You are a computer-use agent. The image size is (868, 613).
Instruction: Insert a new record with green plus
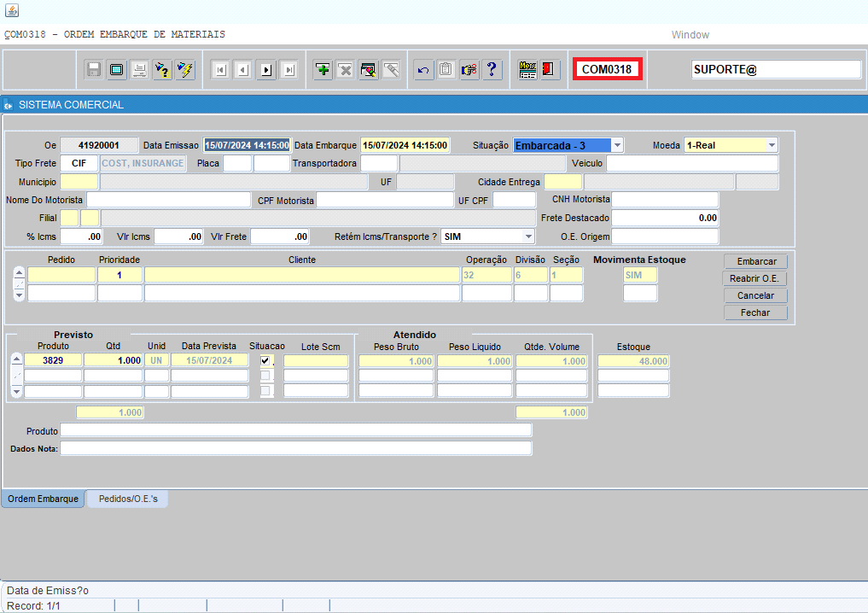(323, 70)
